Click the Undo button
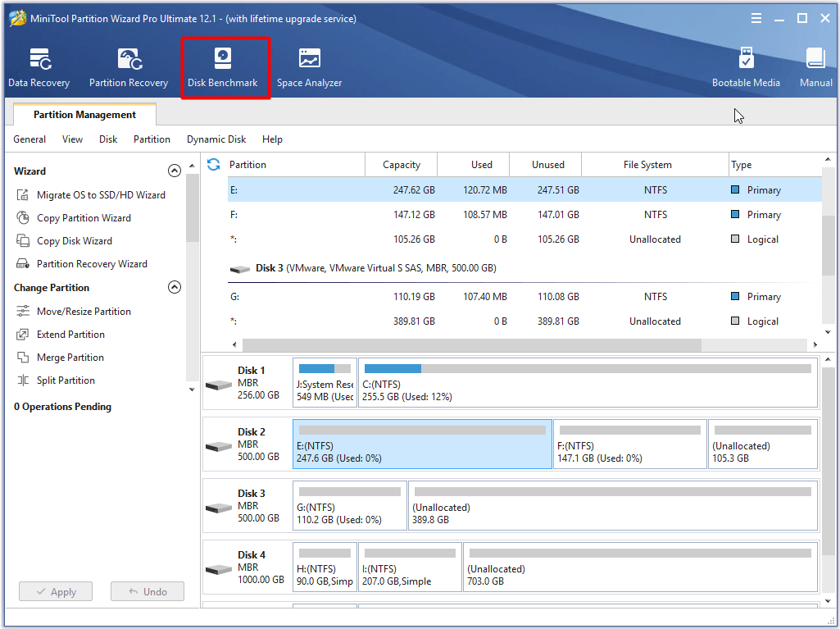Screen dimensions: 840x629 click(148, 591)
